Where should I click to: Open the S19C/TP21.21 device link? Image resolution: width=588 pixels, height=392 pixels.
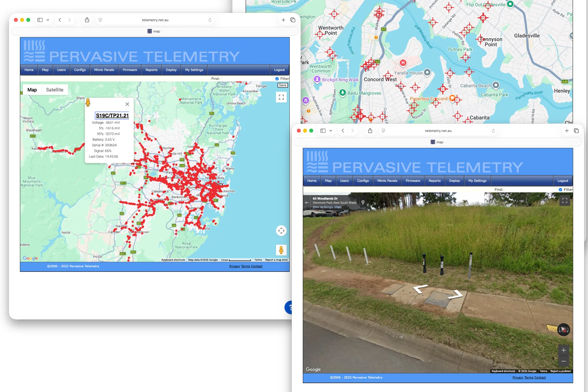tap(112, 116)
